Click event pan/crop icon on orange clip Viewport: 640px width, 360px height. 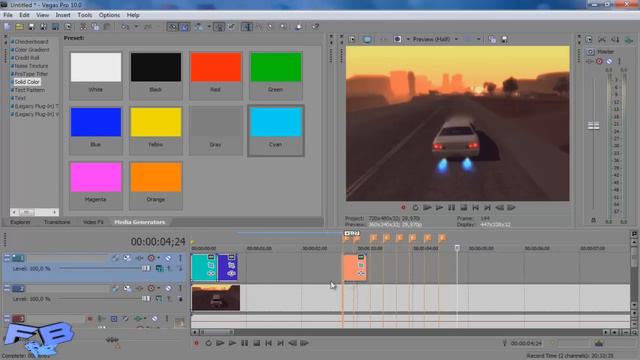pyautogui.click(x=361, y=265)
